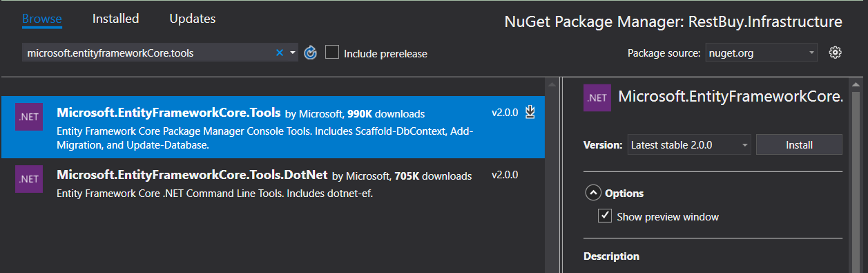Click .NET icon of EntityFrameworkCore.Tools package

tap(29, 117)
